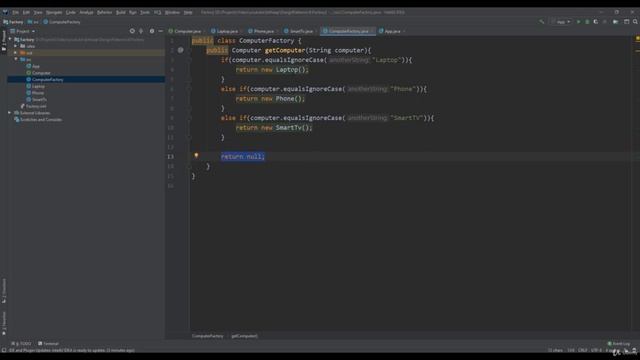Click the locate/select opened file icon
Image resolution: width=640 pixels, height=360 pixels.
[132, 31]
